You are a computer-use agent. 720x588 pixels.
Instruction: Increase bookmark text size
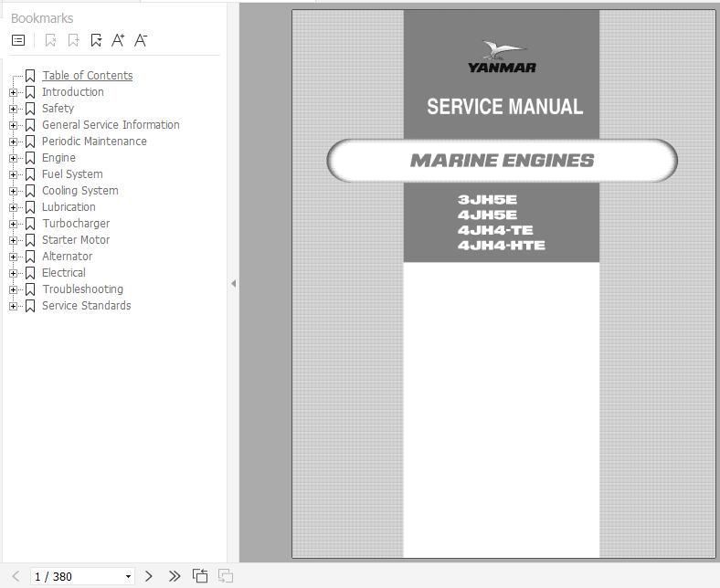point(118,40)
